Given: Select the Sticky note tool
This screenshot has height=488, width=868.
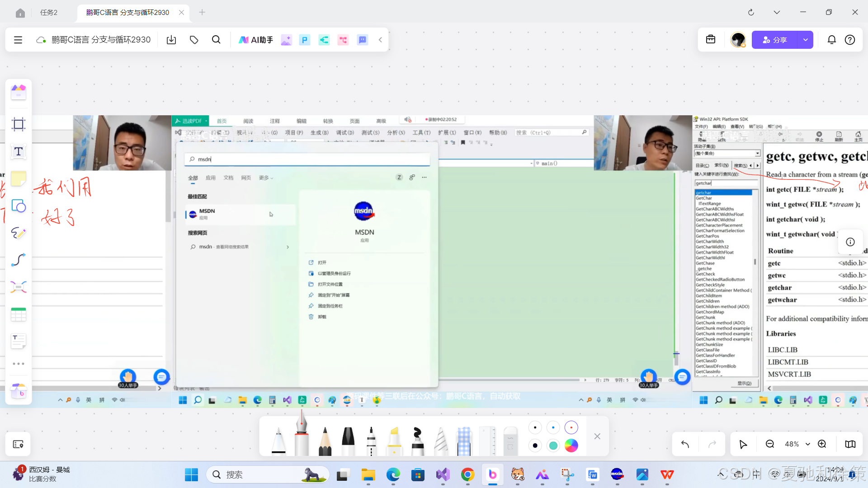Looking at the screenshot, I should pyautogui.click(x=19, y=179).
